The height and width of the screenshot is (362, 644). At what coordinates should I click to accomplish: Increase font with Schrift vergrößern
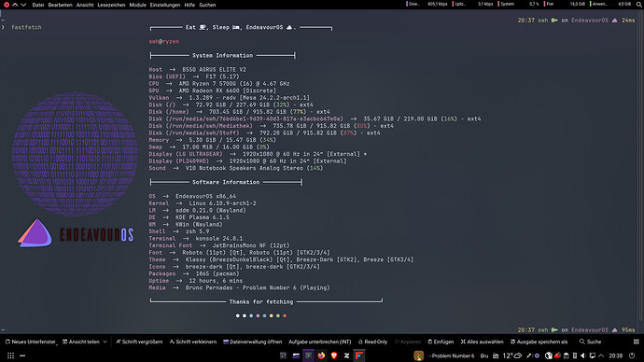139,341
